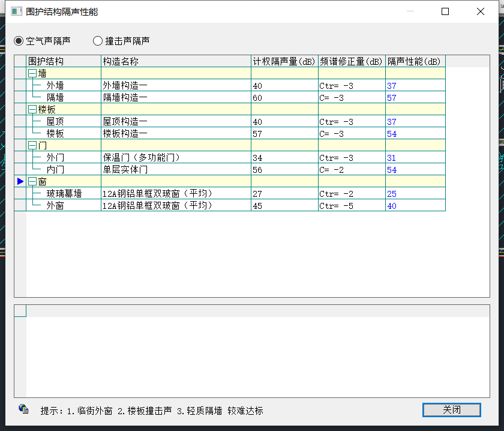
Task: Collapse the 楼板 group
Action: (32, 109)
